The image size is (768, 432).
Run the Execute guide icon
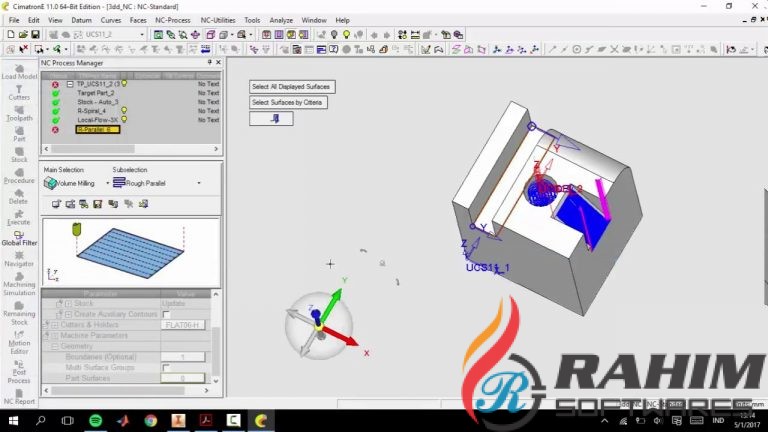point(19,217)
